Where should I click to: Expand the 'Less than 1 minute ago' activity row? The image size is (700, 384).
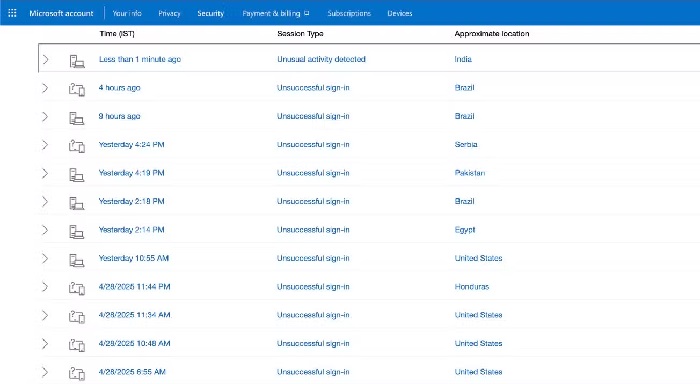[45, 59]
